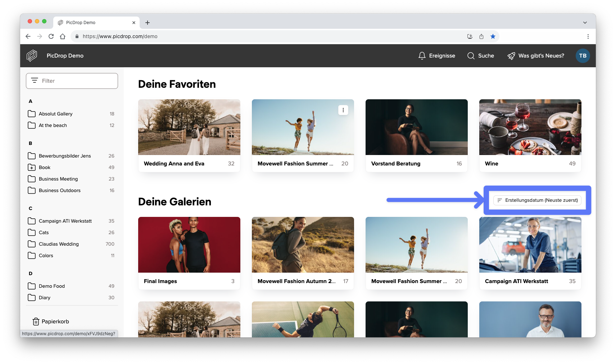Open Campaign ATI Werkstatt sidebar folder

(71, 221)
